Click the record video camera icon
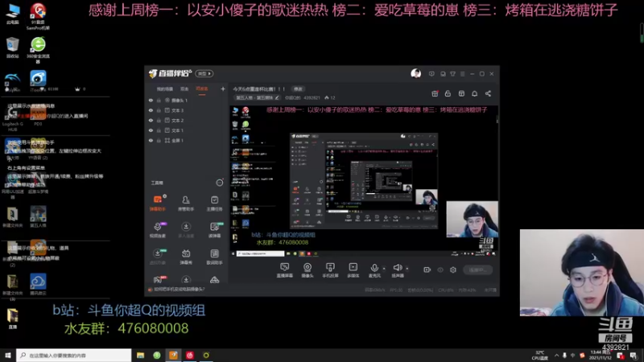The image size is (644, 362). point(427,269)
